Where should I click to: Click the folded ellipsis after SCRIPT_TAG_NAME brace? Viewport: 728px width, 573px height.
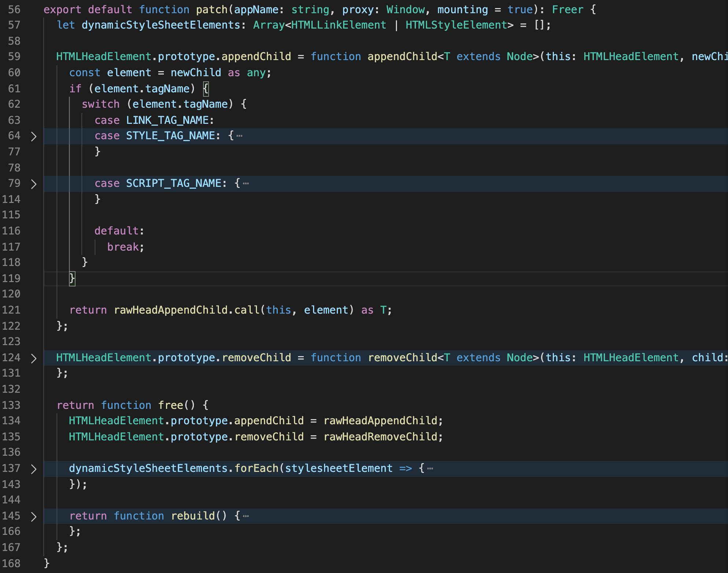[246, 184]
